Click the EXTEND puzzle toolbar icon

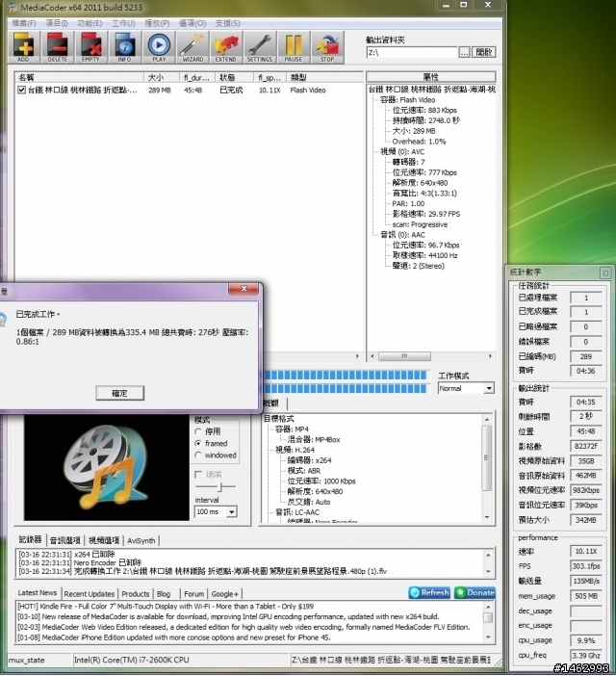click(x=225, y=45)
